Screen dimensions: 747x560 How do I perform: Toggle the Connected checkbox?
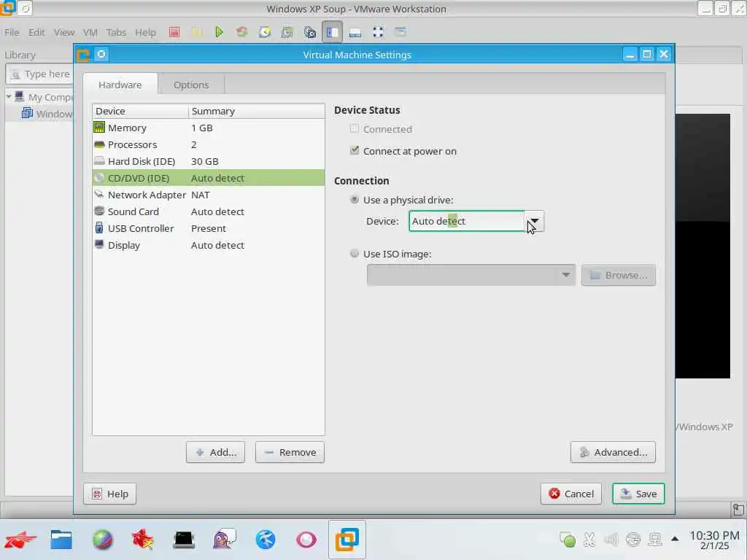click(354, 128)
